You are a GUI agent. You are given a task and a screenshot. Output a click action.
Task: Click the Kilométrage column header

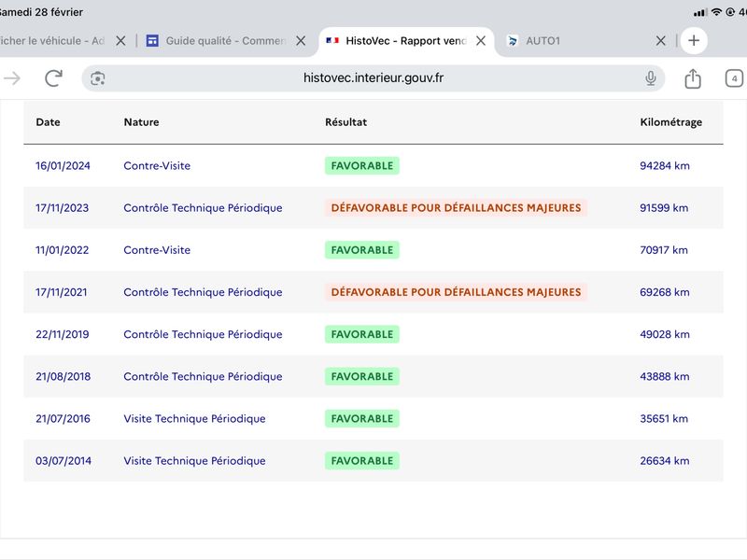[x=670, y=122]
